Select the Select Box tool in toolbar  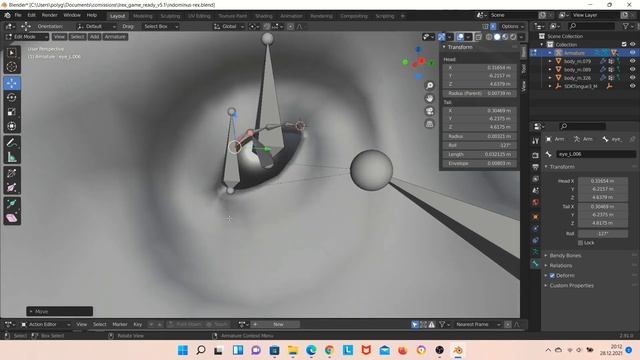11,53
